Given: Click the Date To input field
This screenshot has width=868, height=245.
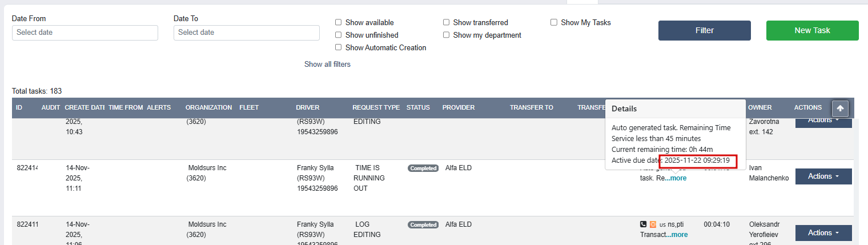Looking at the screenshot, I should 247,33.
